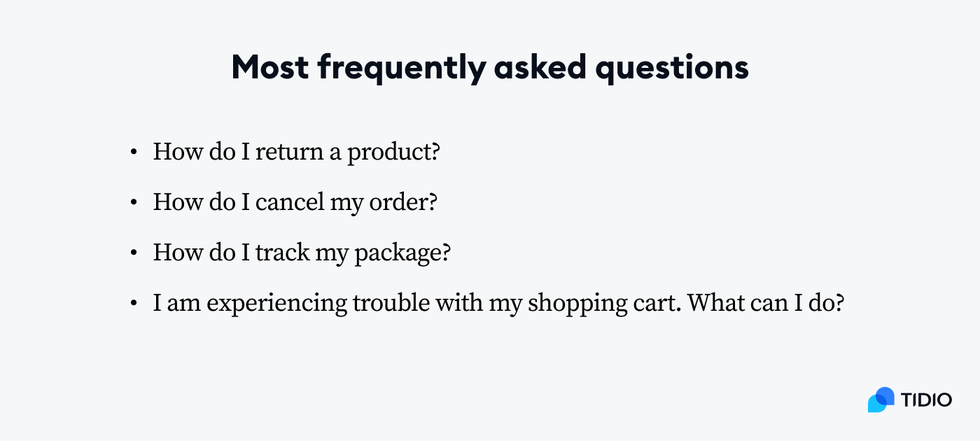
Task: Click the bullet beside the shopping cart question
Action: pyautogui.click(x=133, y=304)
